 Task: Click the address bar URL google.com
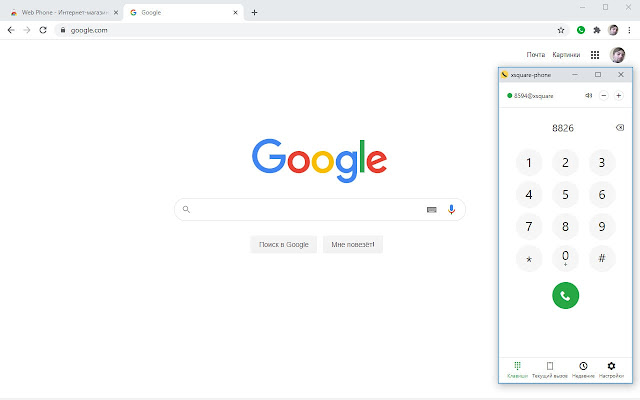pos(89,30)
